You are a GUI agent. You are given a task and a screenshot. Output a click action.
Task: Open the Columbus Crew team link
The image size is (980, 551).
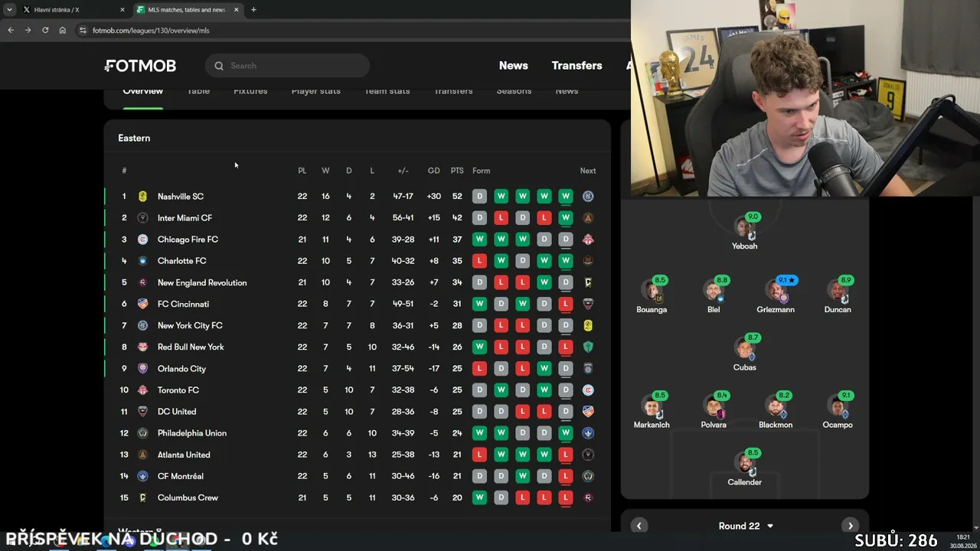(188, 497)
